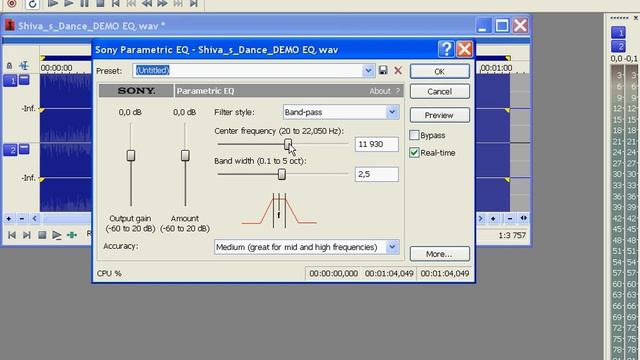The height and width of the screenshot is (360, 640).
Task: Toggle meter channel 1 button in meters panel
Action: [618, 32]
